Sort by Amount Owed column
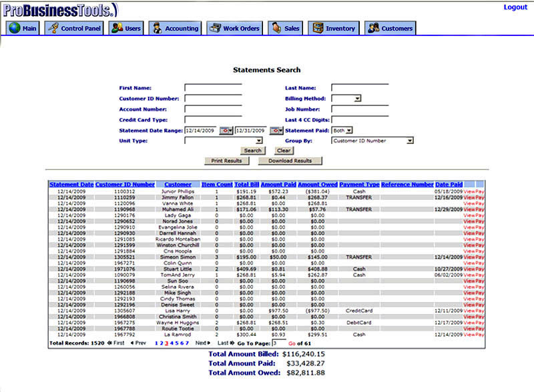This screenshot has width=534, height=392. point(318,185)
